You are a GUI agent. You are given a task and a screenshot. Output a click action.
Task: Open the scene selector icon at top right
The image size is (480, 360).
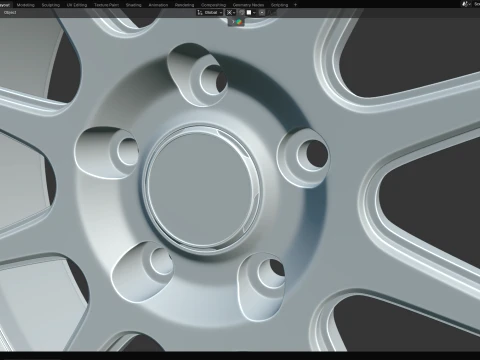(466, 4)
